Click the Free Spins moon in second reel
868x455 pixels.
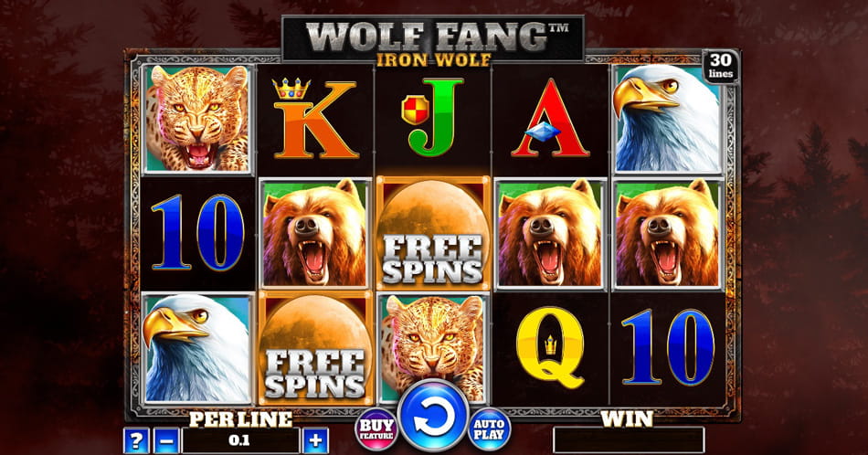314,347
